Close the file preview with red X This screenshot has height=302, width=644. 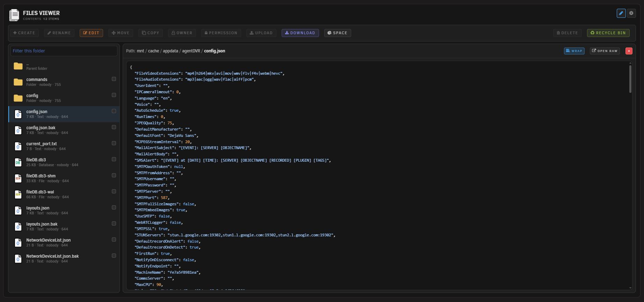(629, 51)
